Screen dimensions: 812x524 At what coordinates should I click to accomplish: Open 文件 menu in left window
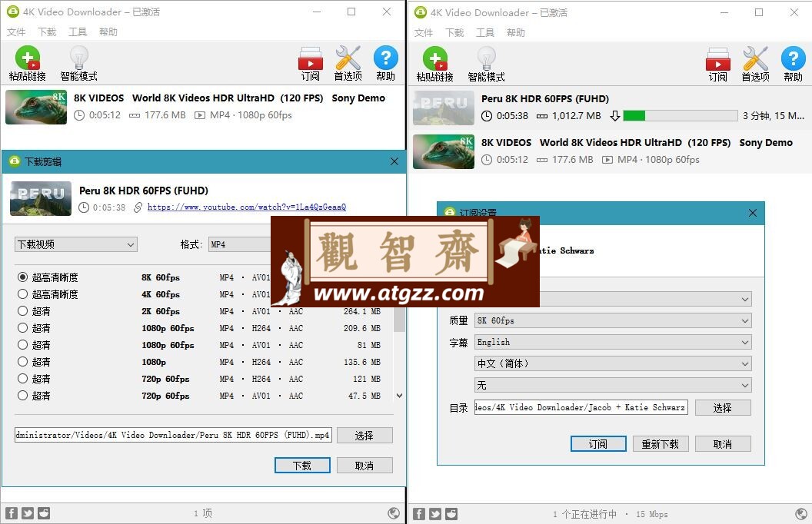pyautogui.click(x=16, y=32)
